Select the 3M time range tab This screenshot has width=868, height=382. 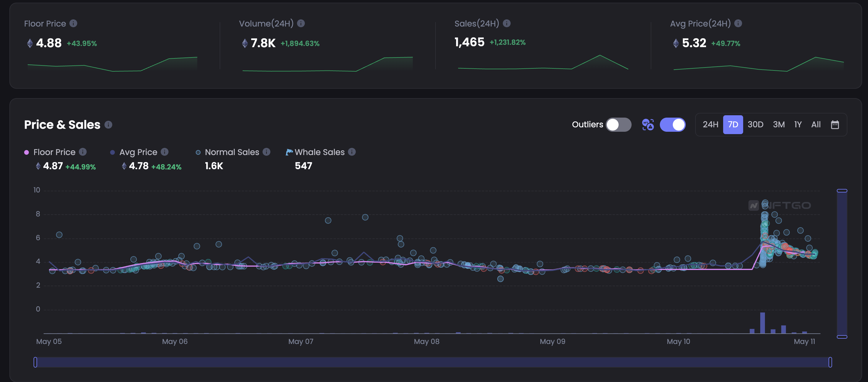(x=779, y=124)
